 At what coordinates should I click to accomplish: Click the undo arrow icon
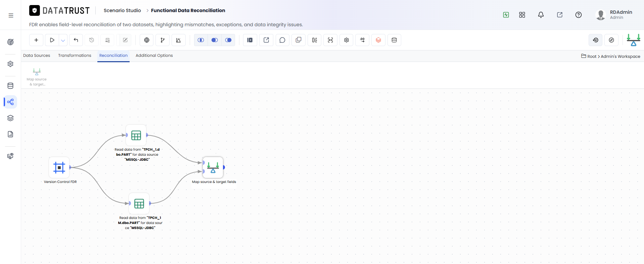pos(76,40)
